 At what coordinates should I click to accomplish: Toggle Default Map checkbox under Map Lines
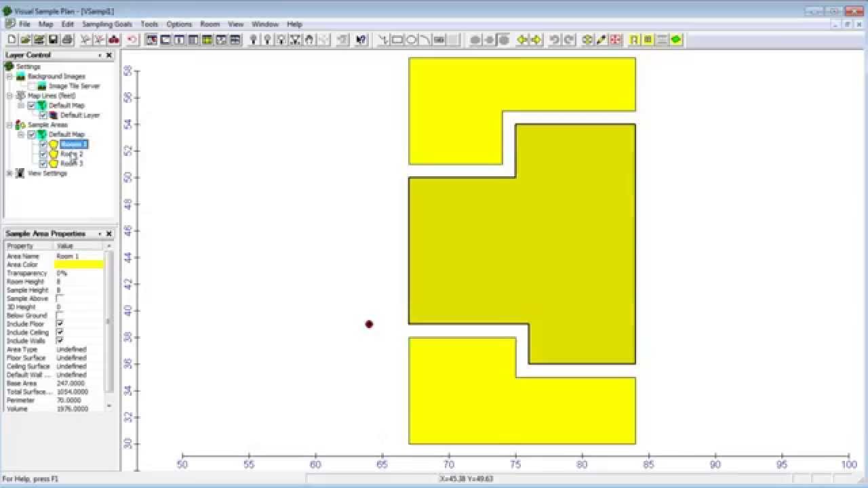pos(32,106)
